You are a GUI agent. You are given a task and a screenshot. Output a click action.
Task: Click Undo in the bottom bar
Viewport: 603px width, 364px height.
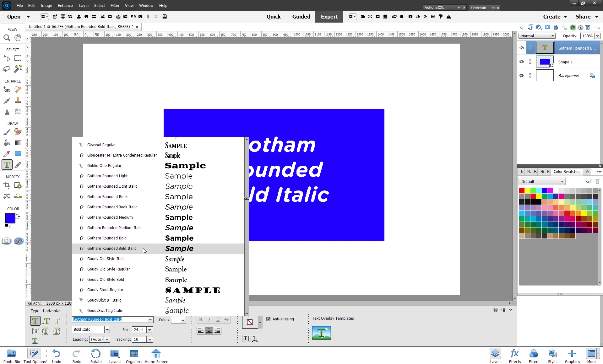click(57, 356)
